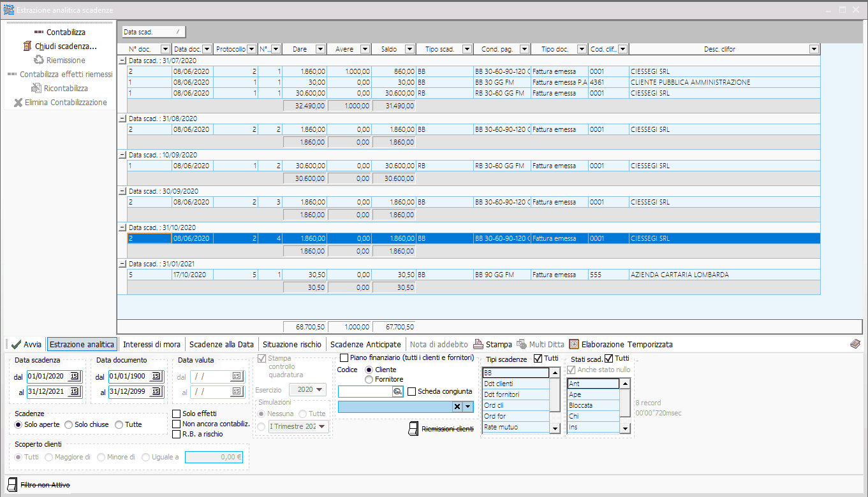Collapse group Data scad. 31/07/2020
Viewport: 868px width, 497px height.
click(122, 61)
